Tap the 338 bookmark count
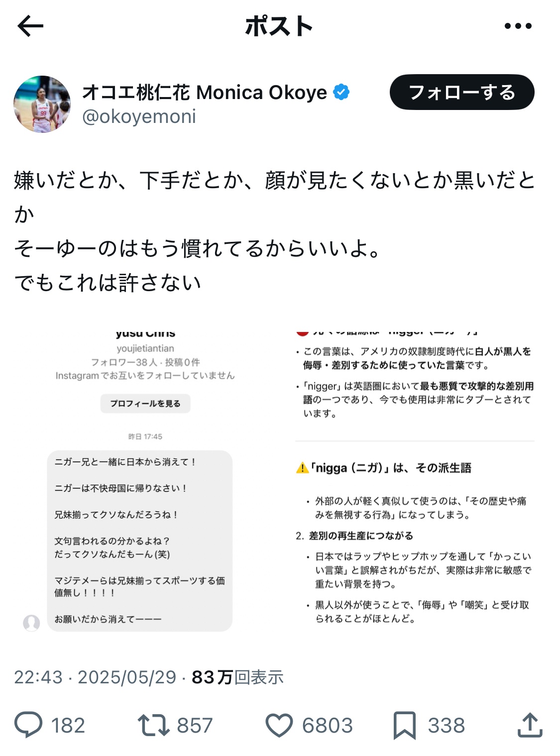Image resolution: width=560 pixels, height=756 pixels. point(446,725)
